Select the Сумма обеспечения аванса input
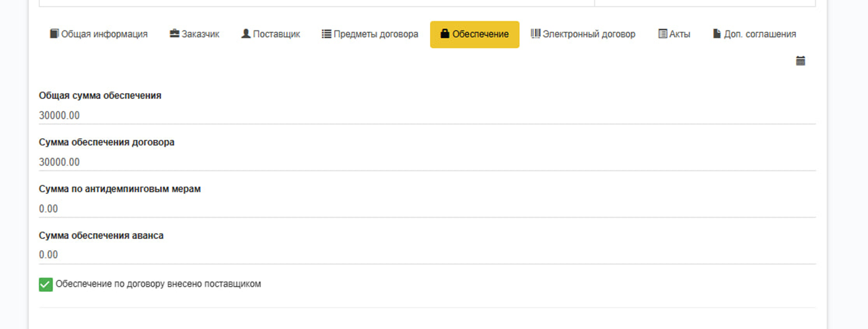 pos(427,255)
